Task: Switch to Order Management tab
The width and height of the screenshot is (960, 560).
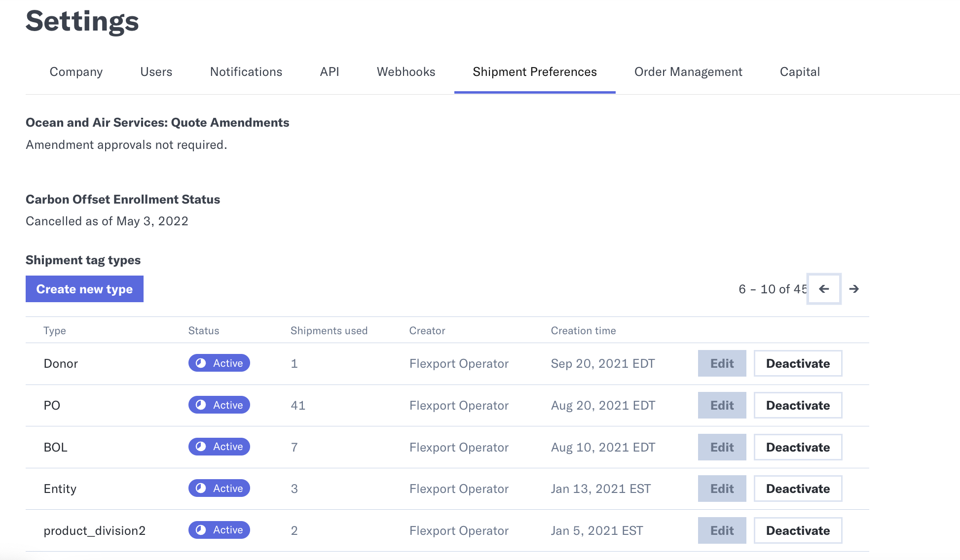Action: tap(688, 72)
